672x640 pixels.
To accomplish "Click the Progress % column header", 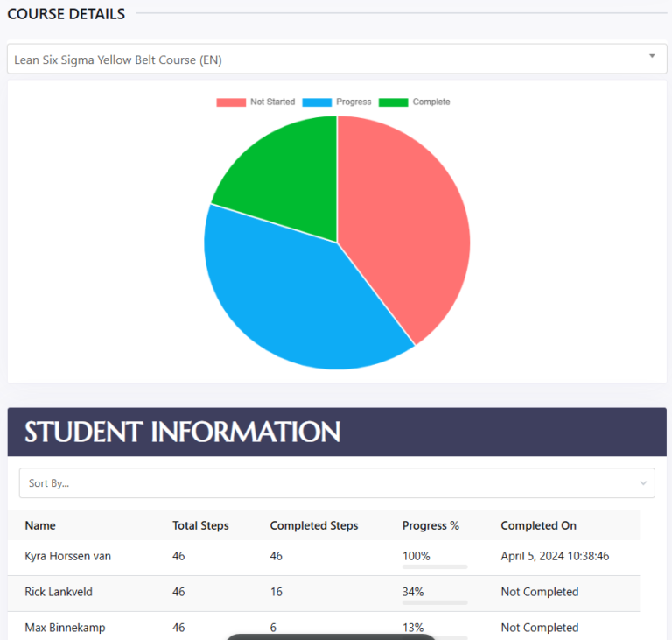I will pos(430,526).
